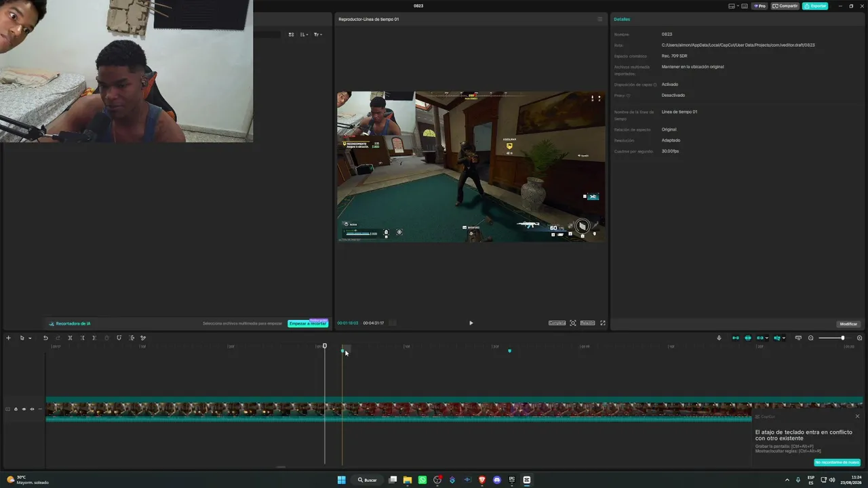Delete the selected clip with trash icon

coord(106,338)
